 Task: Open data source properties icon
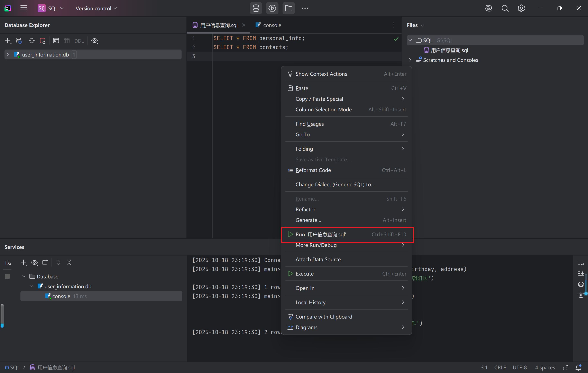coord(19,41)
